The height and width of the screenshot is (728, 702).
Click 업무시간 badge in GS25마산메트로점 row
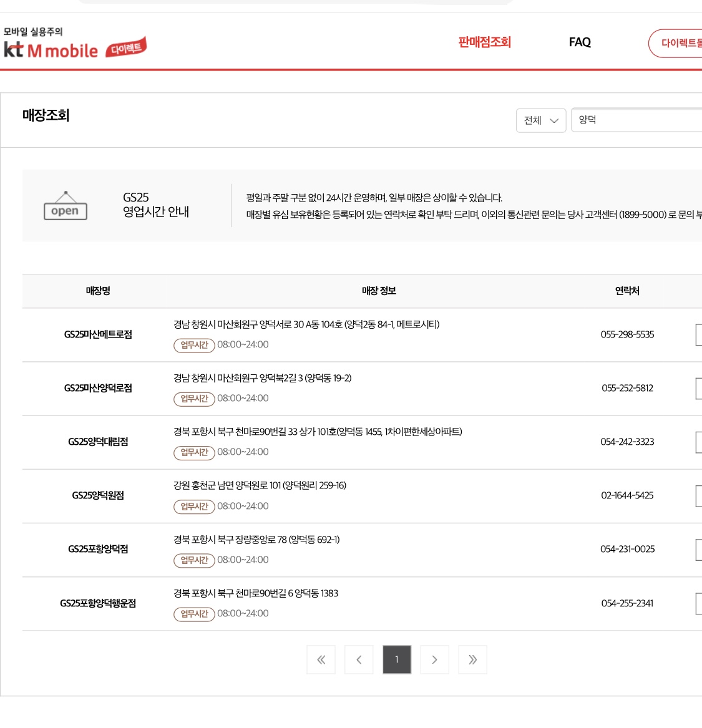(x=194, y=345)
